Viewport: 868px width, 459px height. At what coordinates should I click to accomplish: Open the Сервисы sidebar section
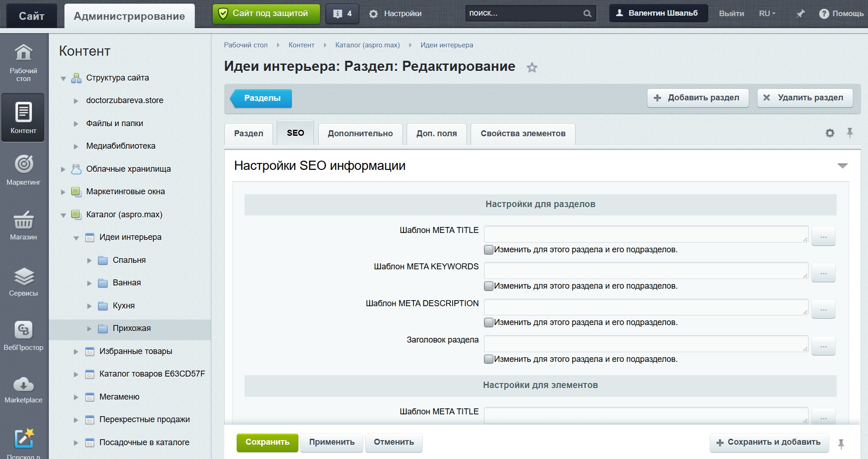click(x=23, y=282)
